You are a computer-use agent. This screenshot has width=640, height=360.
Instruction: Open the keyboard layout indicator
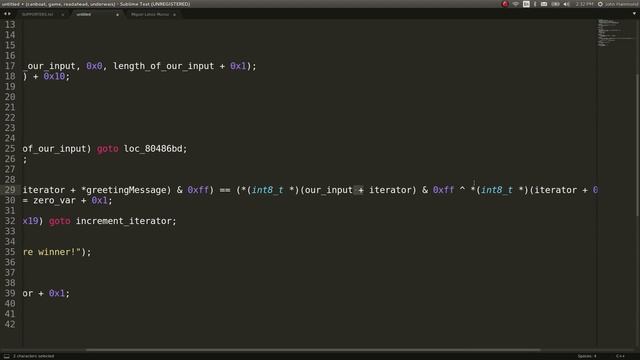coord(526,4)
